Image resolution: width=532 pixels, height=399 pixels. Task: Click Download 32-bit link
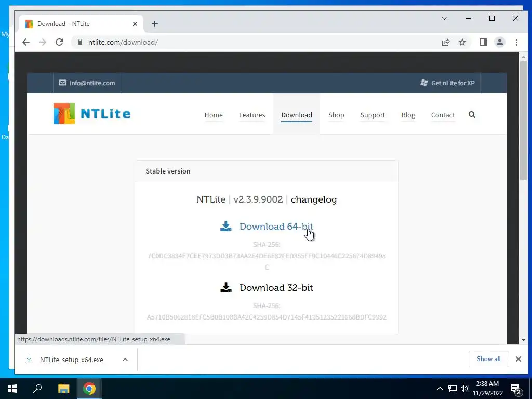pos(276,288)
